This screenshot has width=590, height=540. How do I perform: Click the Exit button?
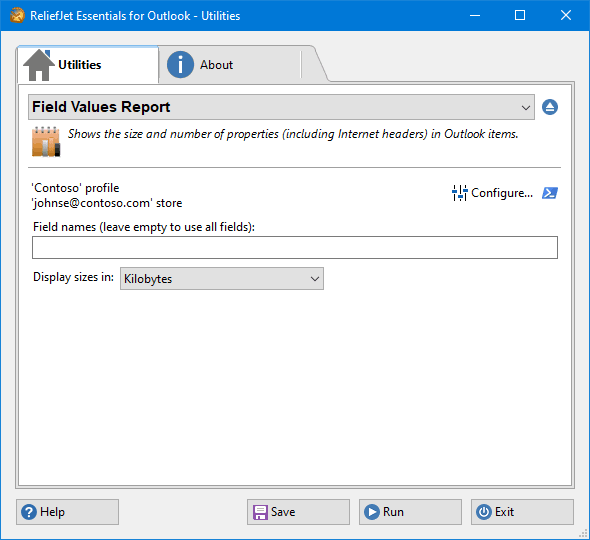[522, 512]
